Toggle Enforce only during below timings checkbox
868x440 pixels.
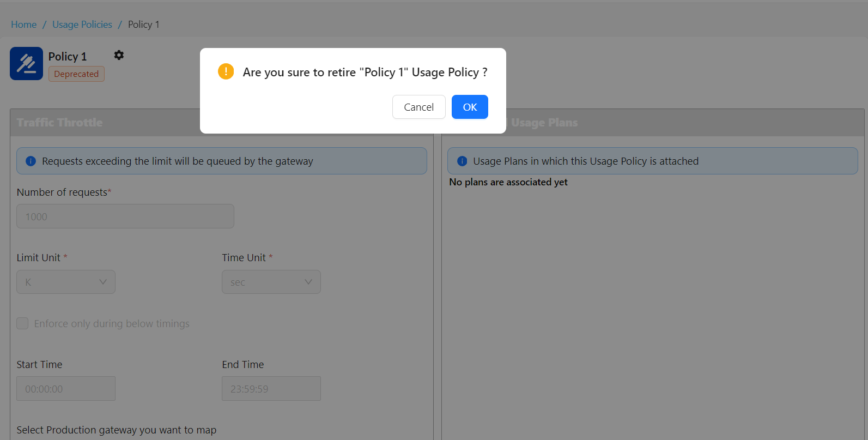22,323
